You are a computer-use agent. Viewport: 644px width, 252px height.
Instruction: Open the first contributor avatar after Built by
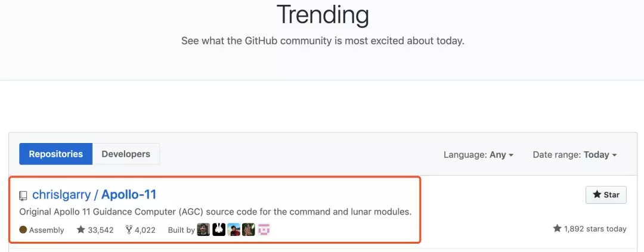click(203, 229)
